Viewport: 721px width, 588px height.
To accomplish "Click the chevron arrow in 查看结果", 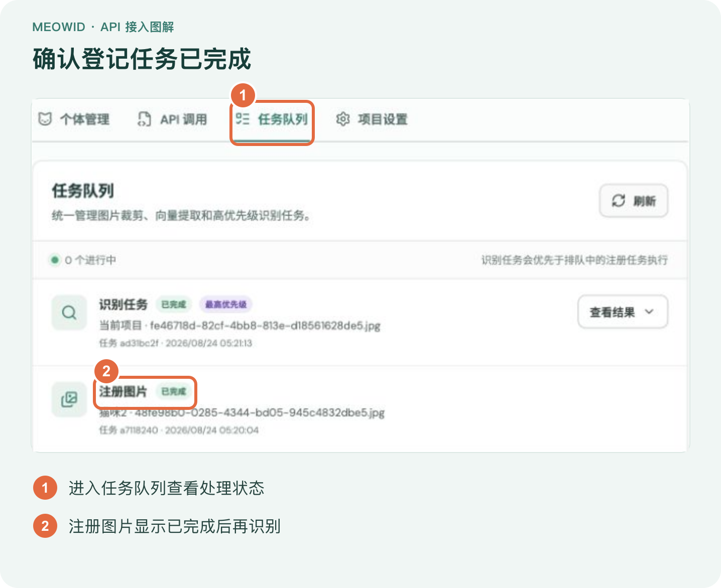I will 649,312.
